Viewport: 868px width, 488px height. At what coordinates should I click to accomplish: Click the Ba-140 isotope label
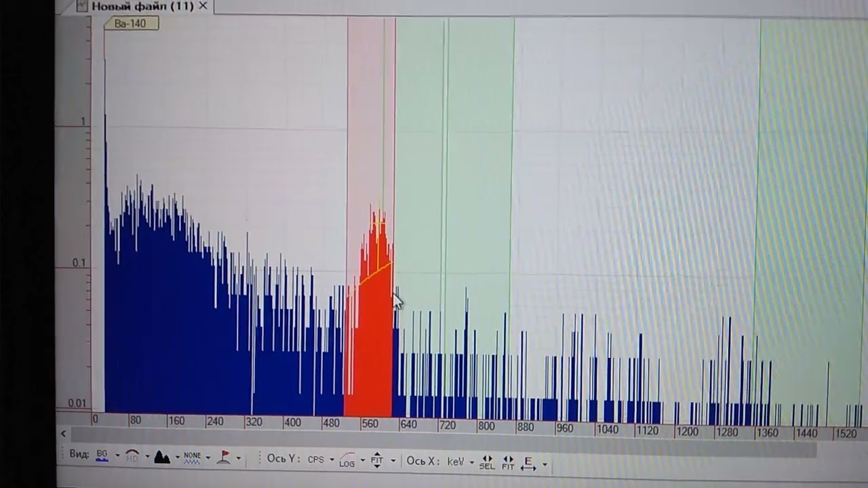(131, 24)
